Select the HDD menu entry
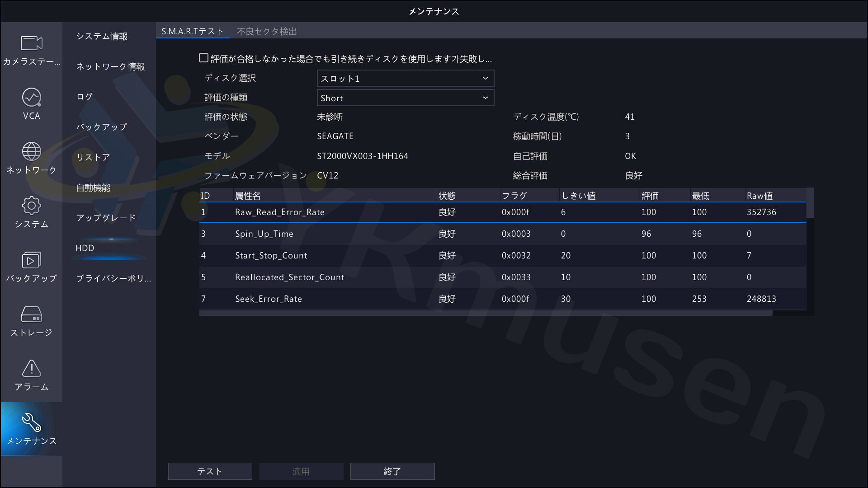 (85, 248)
